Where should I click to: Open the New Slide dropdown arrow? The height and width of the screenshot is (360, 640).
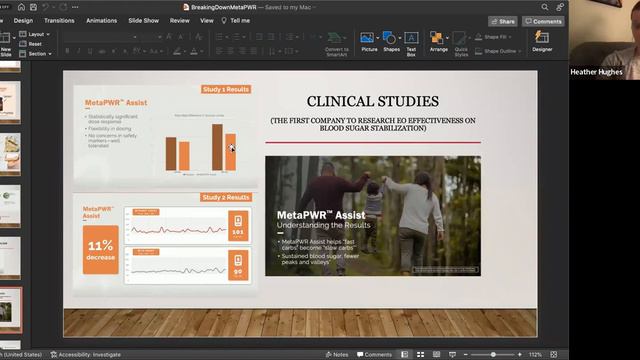[x=14, y=38]
